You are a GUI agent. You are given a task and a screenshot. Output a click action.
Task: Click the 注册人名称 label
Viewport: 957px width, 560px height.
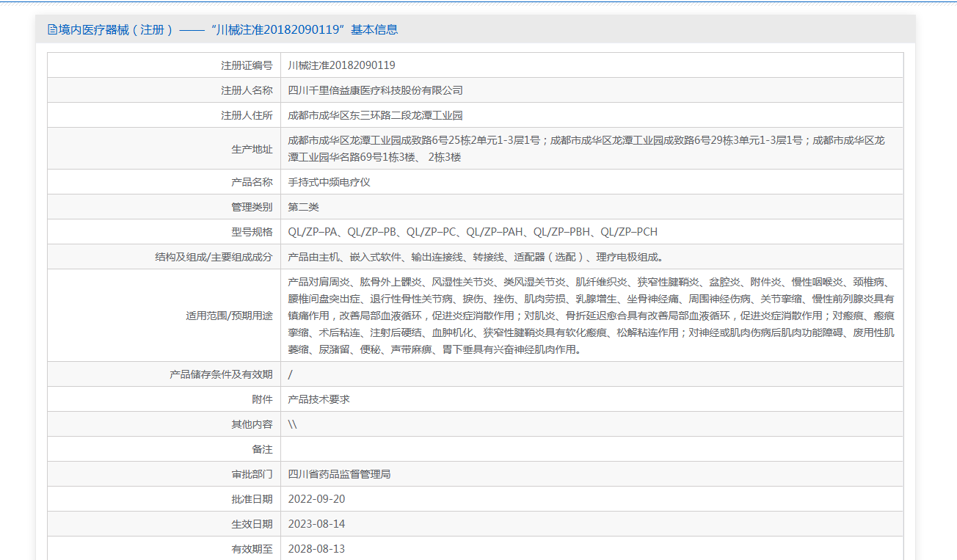(x=247, y=90)
